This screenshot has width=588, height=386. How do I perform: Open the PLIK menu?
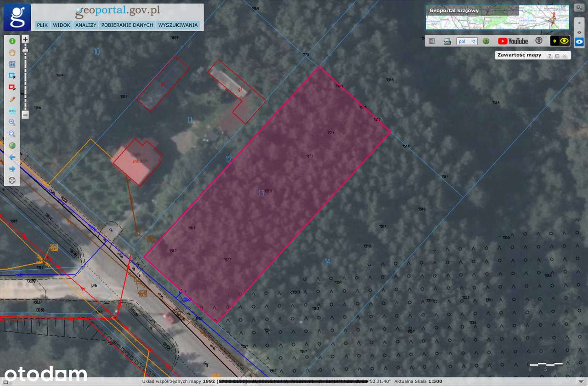42,25
